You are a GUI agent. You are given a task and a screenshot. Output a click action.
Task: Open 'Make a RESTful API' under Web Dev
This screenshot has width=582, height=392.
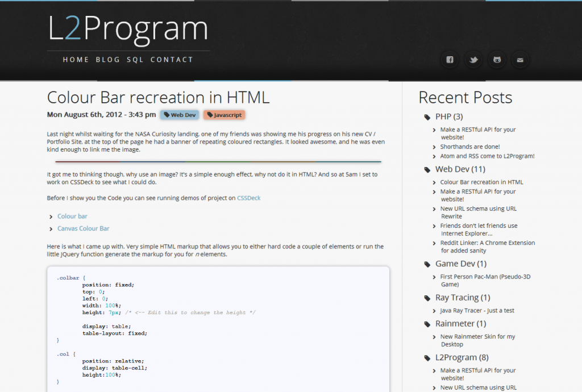[478, 195]
